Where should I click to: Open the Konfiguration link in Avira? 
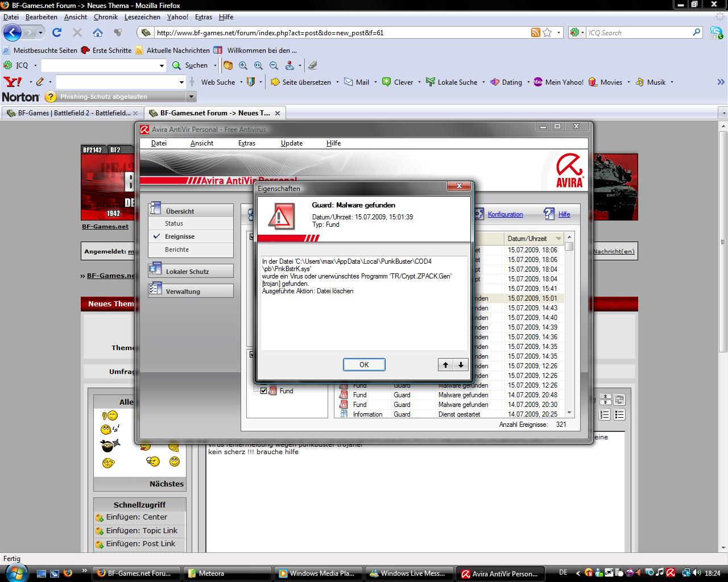click(x=505, y=214)
